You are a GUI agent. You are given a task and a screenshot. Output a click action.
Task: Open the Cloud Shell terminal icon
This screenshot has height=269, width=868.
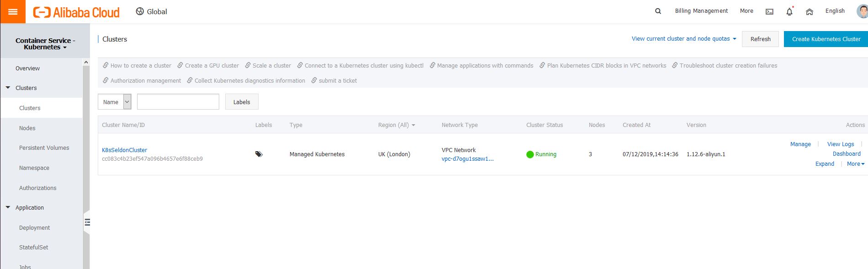coord(769,11)
